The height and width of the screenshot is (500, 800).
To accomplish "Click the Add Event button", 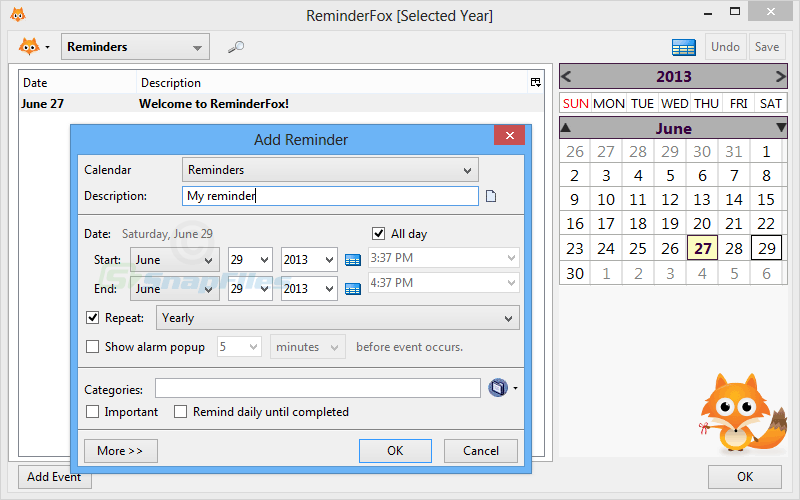I will (x=54, y=477).
